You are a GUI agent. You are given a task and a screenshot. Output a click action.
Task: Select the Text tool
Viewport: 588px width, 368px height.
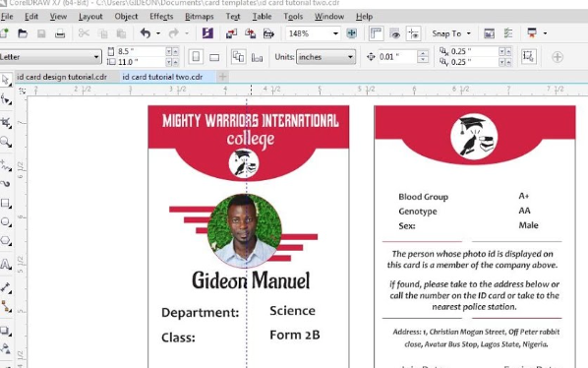click(x=6, y=264)
